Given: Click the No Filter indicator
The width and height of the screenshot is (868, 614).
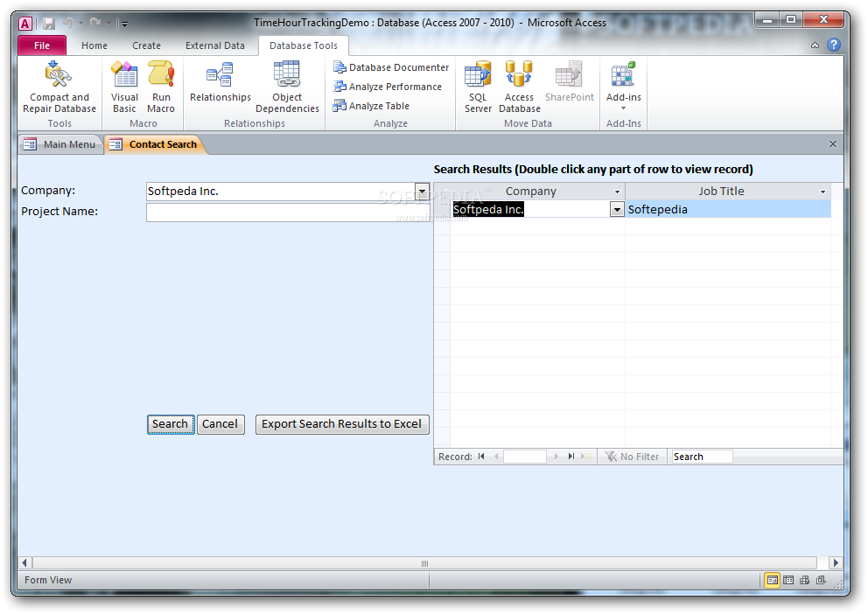Looking at the screenshot, I should [x=632, y=457].
